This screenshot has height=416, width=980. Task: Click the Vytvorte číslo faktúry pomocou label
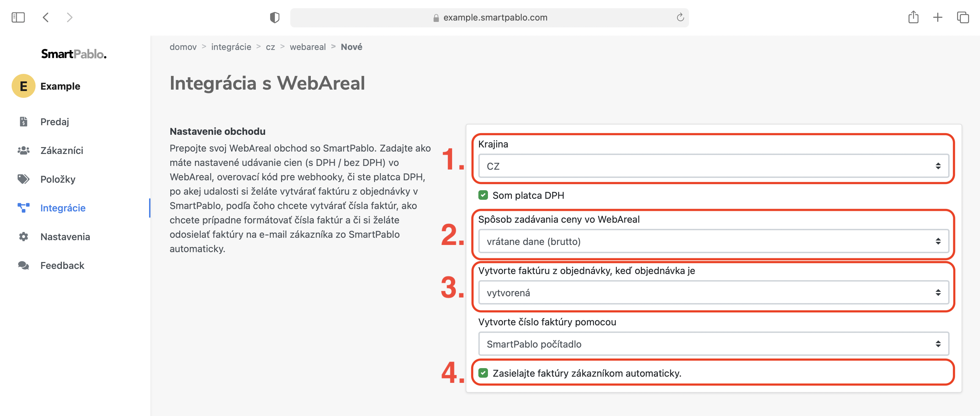coord(547,322)
